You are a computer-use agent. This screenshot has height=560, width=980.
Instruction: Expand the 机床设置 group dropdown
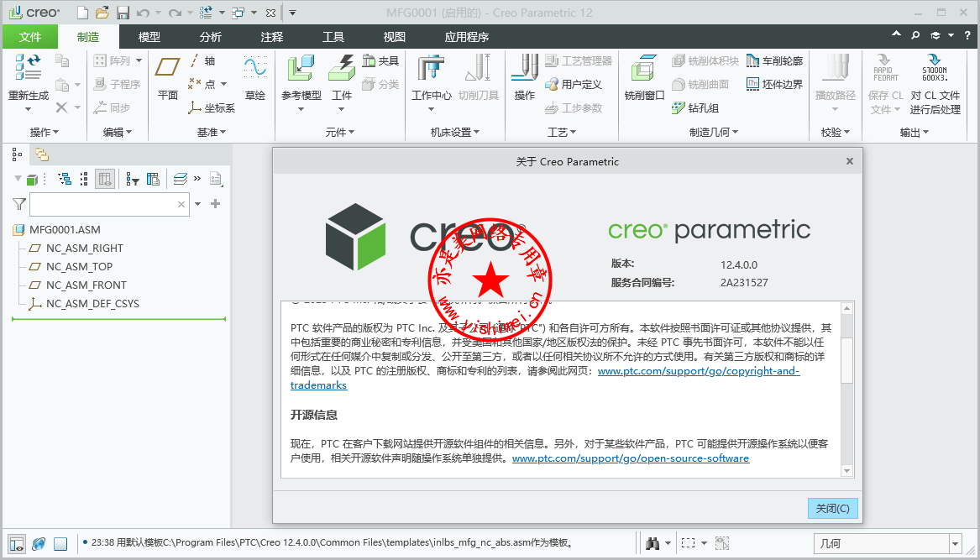click(x=455, y=132)
